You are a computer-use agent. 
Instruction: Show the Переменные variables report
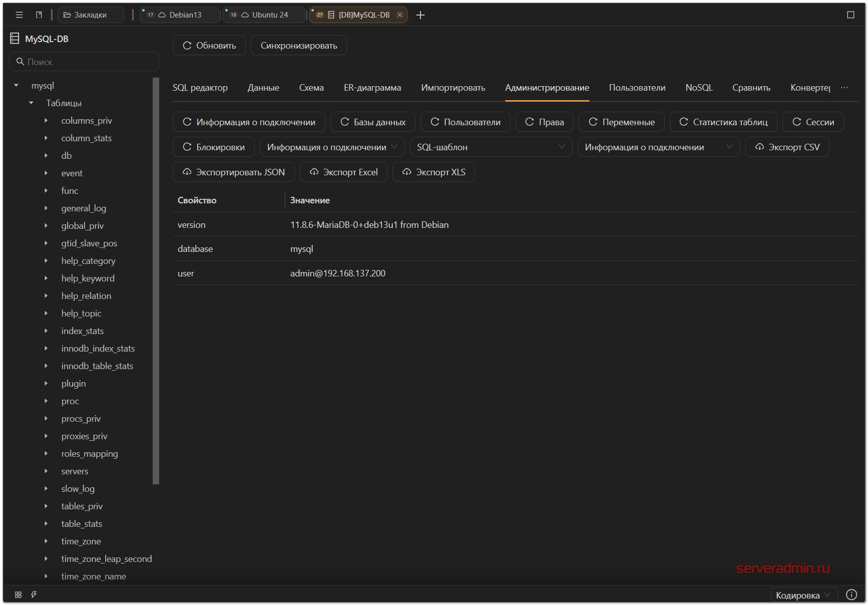point(622,122)
